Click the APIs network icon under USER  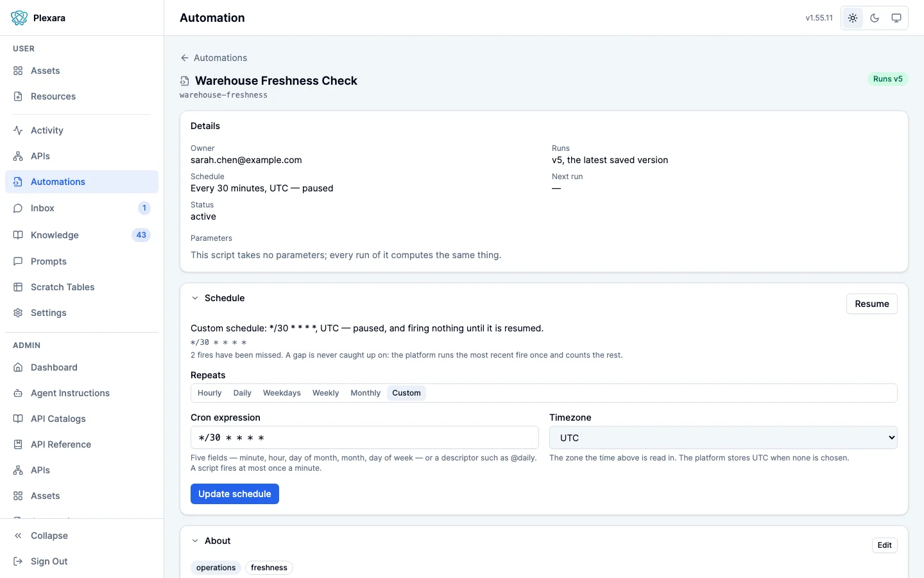(x=18, y=156)
